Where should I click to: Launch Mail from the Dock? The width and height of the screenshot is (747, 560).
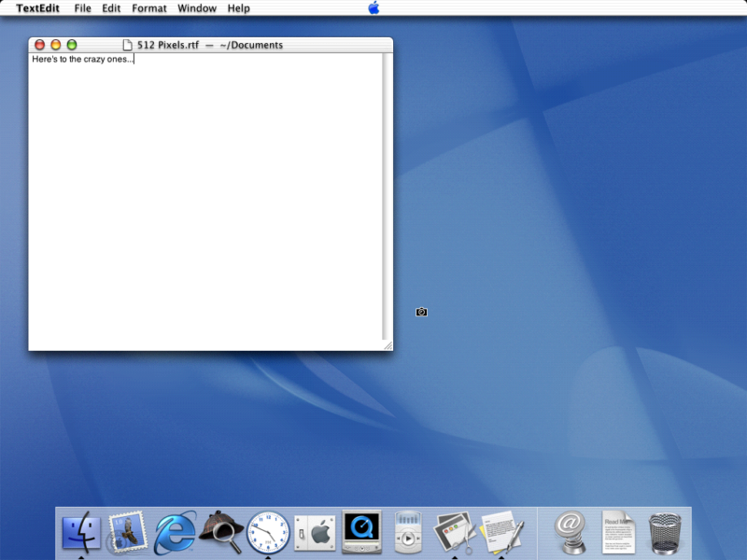click(x=125, y=532)
